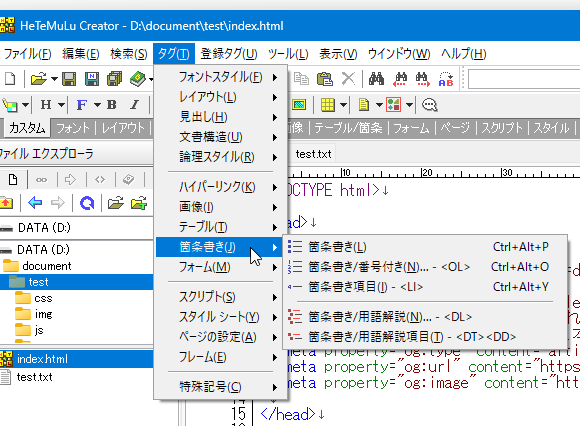Screen dimensions: 580x426
Task: Open the dropdown next to H icon
Action: 61,105
